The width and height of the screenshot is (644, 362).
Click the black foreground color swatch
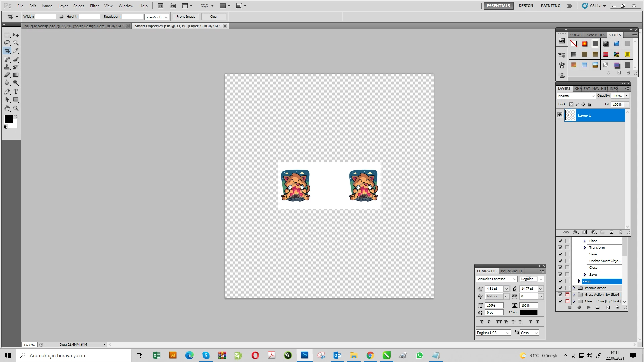pos(8,119)
